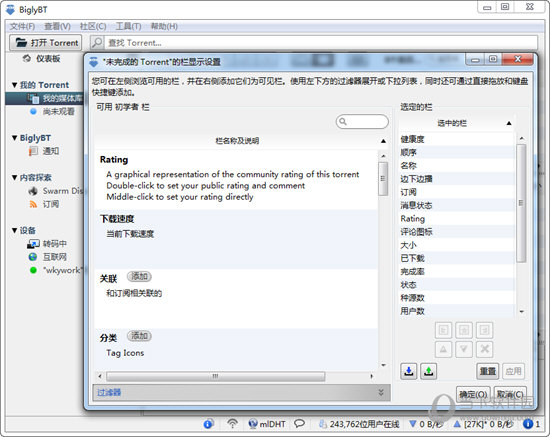Click the vertical scrollbar of available columns list
This screenshot has width=550, height=437.
pyautogui.click(x=383, y=178)
